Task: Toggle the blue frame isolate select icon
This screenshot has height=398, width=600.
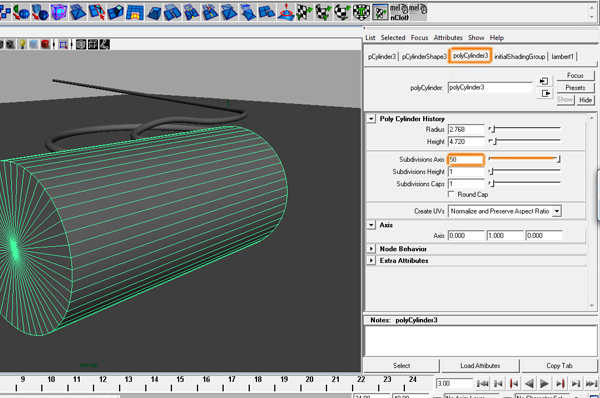Action: point(63,45)
